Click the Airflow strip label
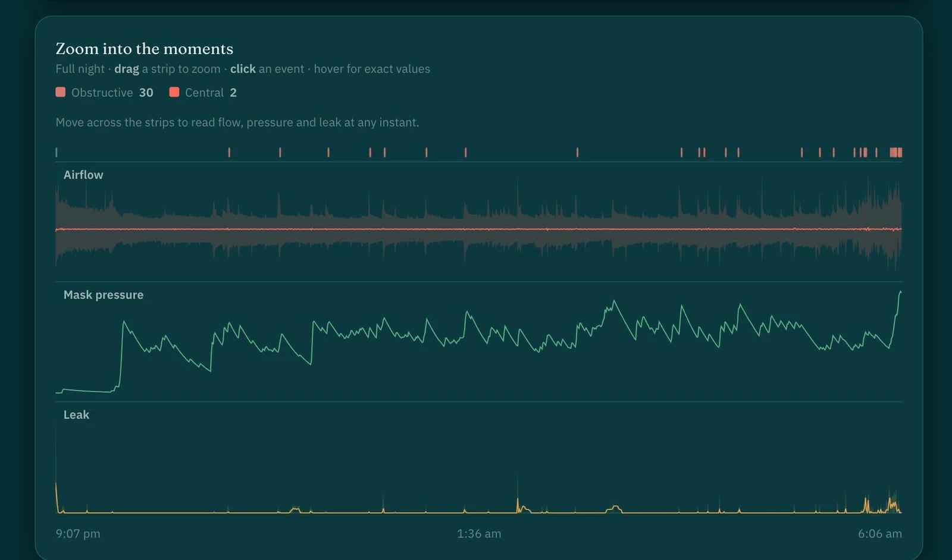Viewport: 952px width, 560px height. [x=83, y=175]
